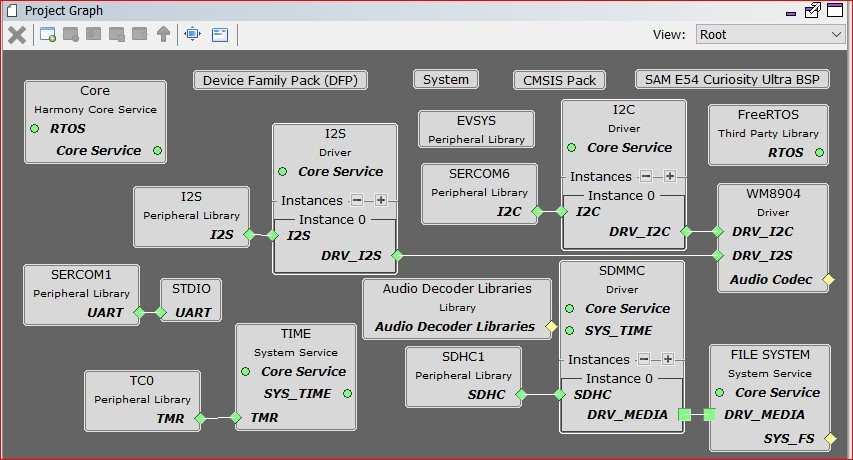Click the TC0 block title
The height and width of the screenshot is (460, 853).
(x=141, y=381)
